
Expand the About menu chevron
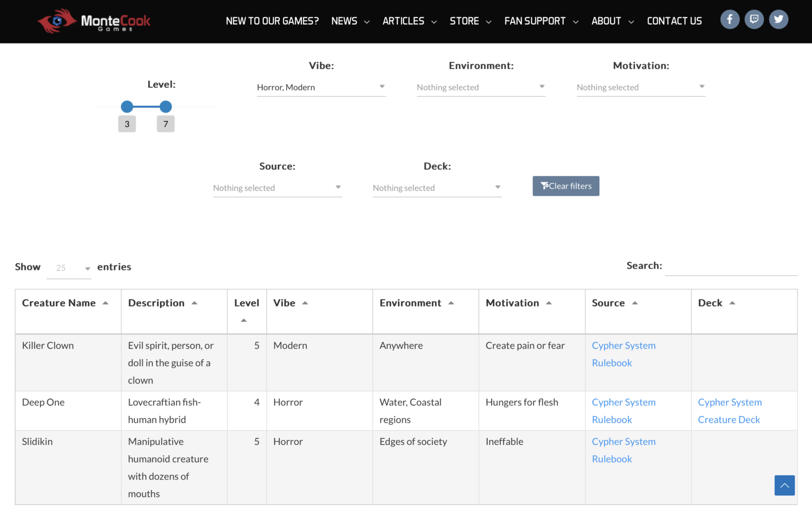point(631,22)
